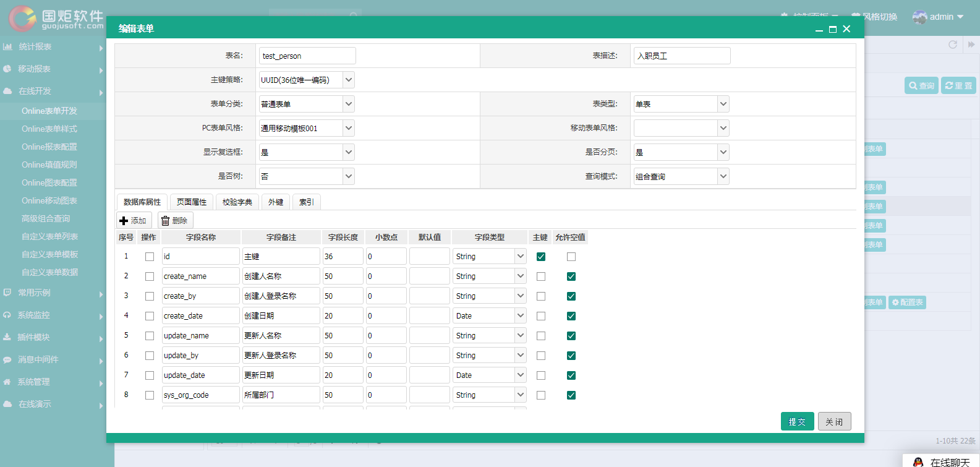Switch to the 校验字典 tab

pos(237,202)
